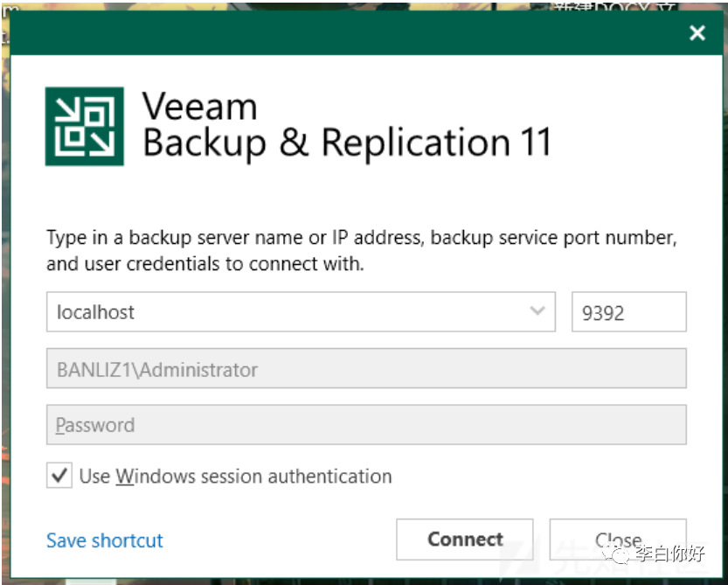
Task: Click the port number field showing 9392
Action: [628, 312]
